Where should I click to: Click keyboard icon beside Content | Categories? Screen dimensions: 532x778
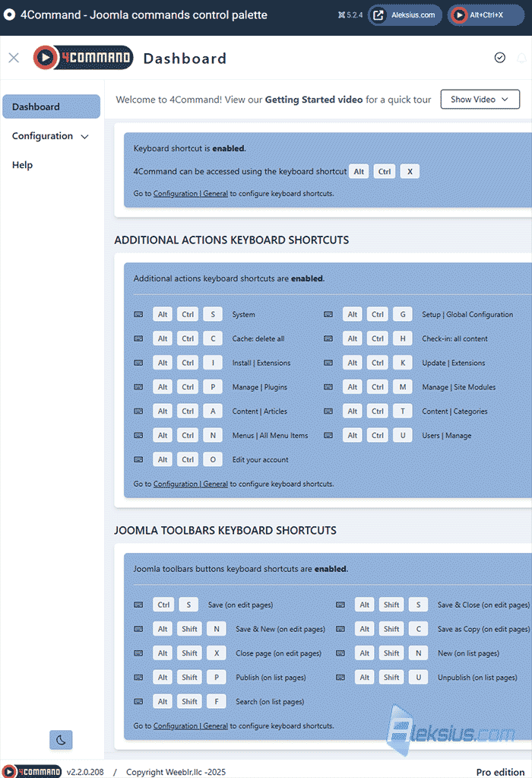pyautogui.click(x=328, y=411)
